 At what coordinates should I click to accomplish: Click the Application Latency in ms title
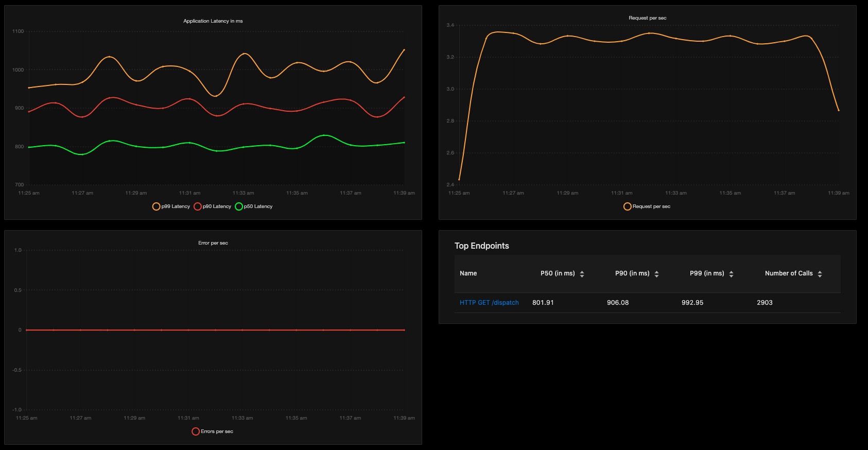[x=213, y=21]
